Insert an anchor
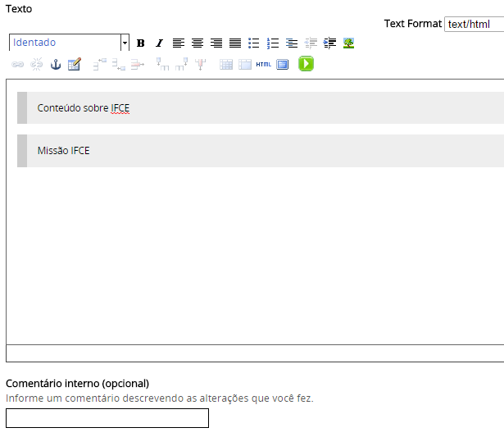 [56, 64]
